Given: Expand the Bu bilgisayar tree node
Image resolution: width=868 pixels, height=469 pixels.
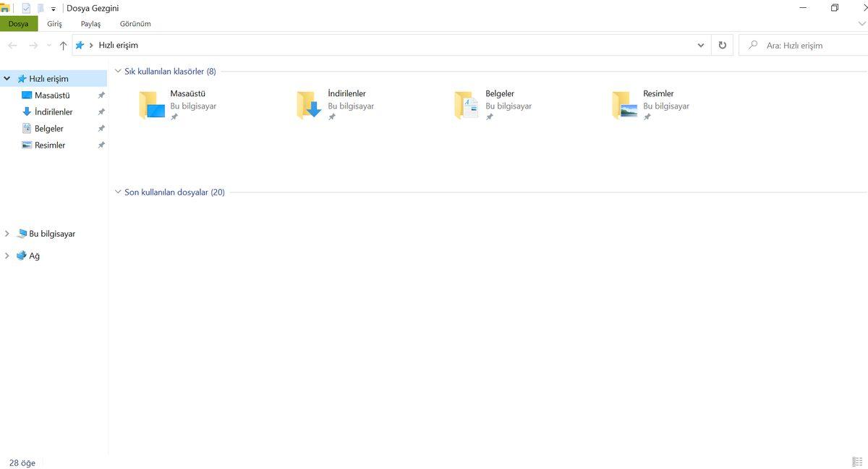Looking at the screenshot, I should (7, 234).
